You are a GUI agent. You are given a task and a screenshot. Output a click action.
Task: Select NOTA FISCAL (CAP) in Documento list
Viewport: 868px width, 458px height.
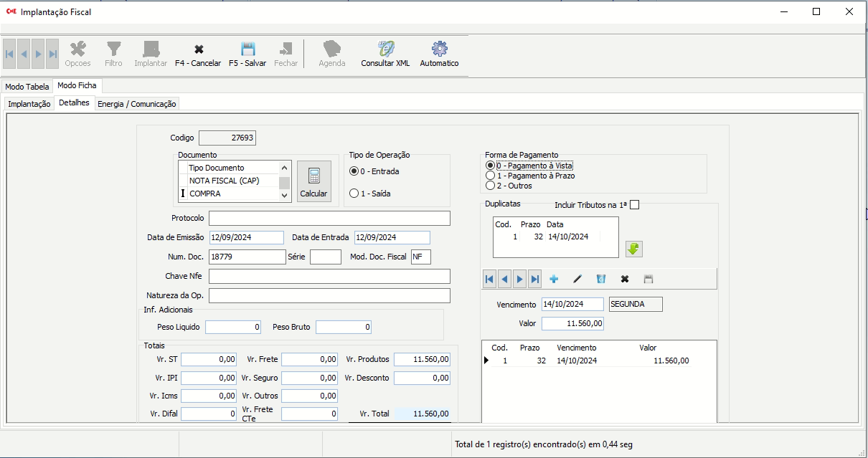(x=231, y=181)
